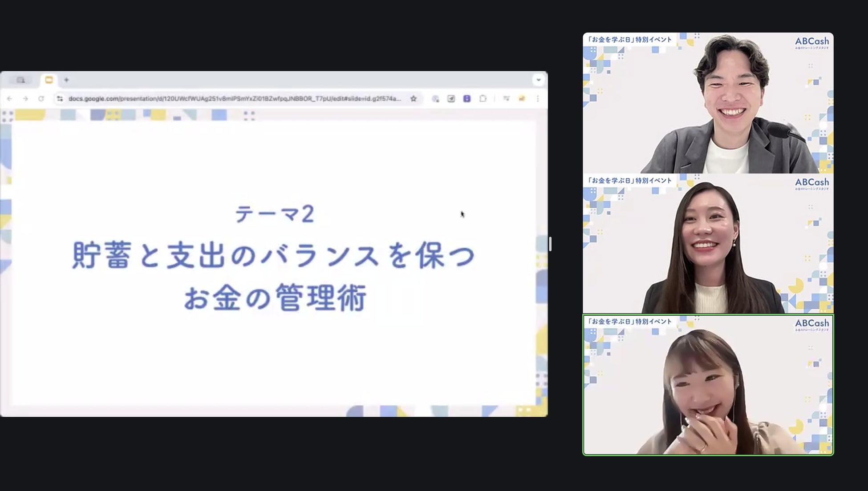Click the purple extension icon
868x491 pixels.
point(467,99)
